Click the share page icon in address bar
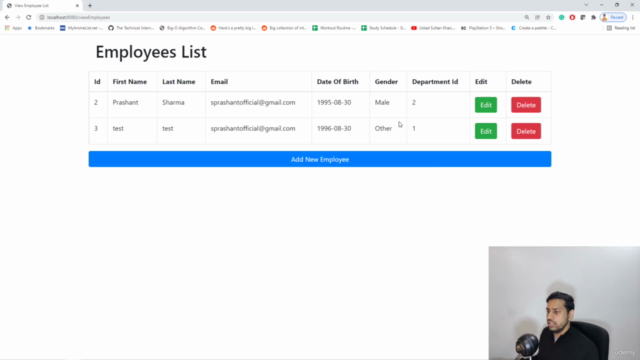This screenshot has height=360, width=640. (538, 17)
